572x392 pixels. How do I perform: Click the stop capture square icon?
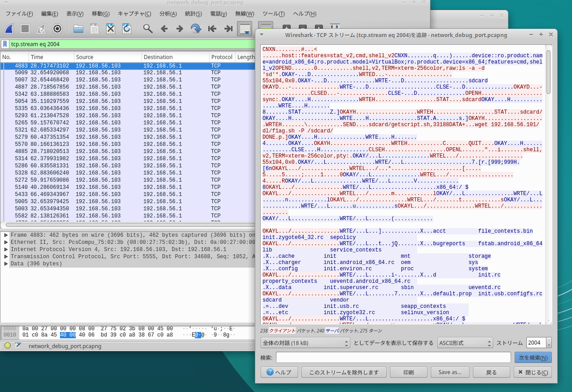pyautogui.click(x=25, y=29)
